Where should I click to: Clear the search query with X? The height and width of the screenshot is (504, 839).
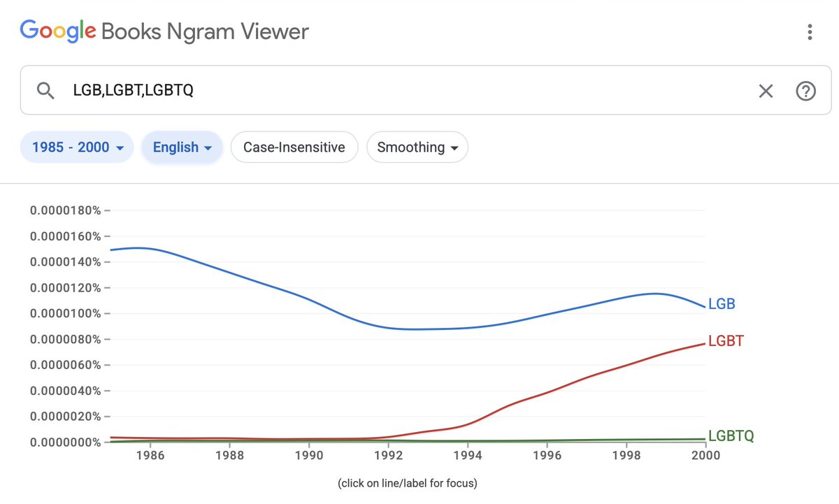[x=766, y=91]
